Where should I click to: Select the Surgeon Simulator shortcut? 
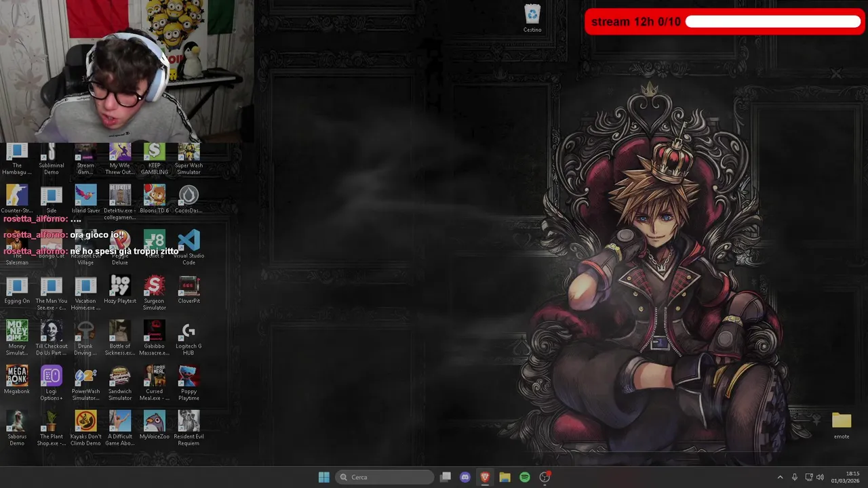tap(155, 293)
